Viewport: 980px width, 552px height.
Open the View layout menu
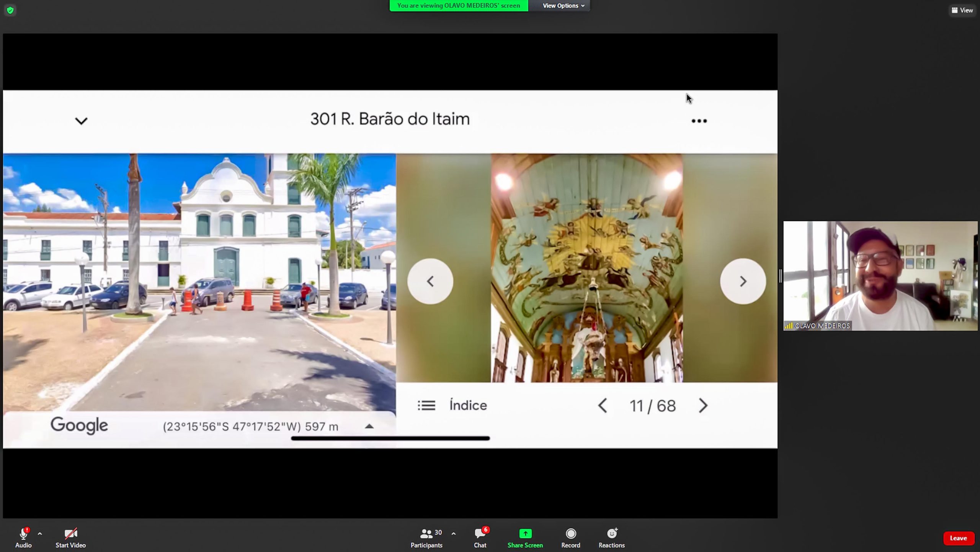(962, 10)
